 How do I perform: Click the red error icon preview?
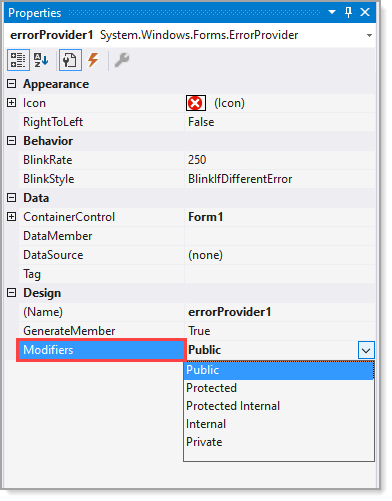pyautogui.click(x=196, y=103)
